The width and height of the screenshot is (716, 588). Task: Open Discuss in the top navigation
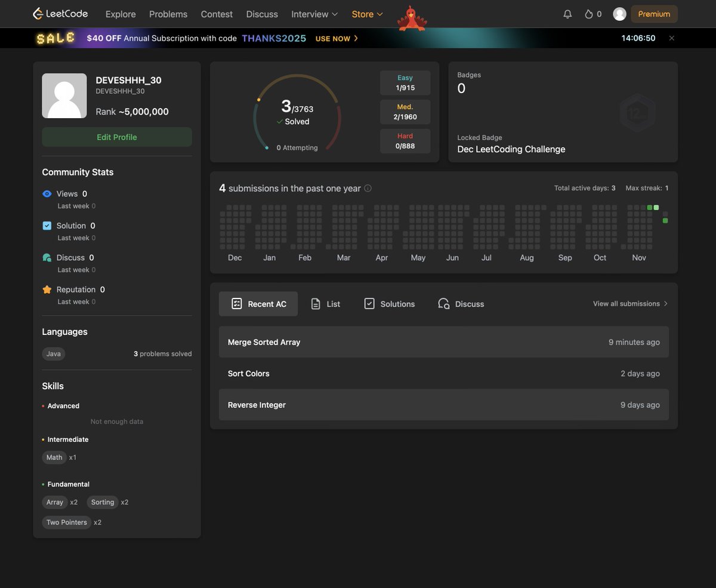coord(262,14)
